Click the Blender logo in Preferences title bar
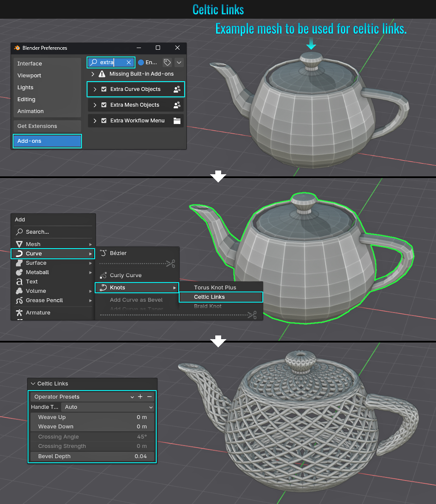 17,48
